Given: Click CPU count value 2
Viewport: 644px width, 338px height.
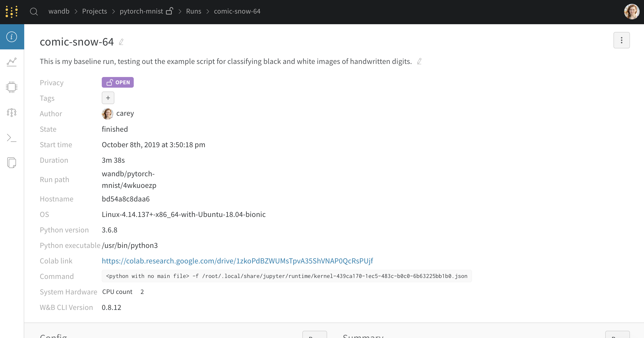Looking at the screenshot, I should click(142, 292).
